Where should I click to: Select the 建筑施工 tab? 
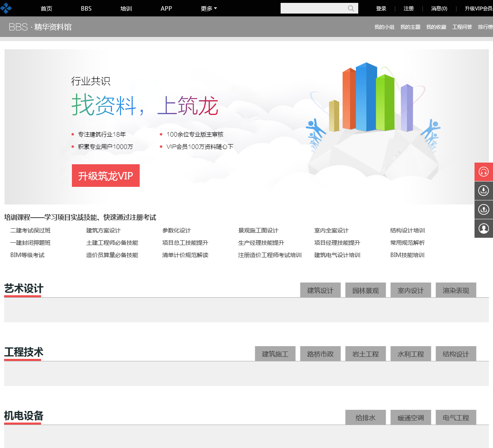275,354
